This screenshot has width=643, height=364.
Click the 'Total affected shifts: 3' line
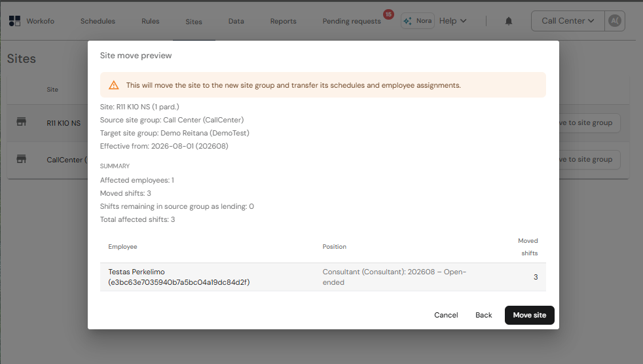point(138,220)
